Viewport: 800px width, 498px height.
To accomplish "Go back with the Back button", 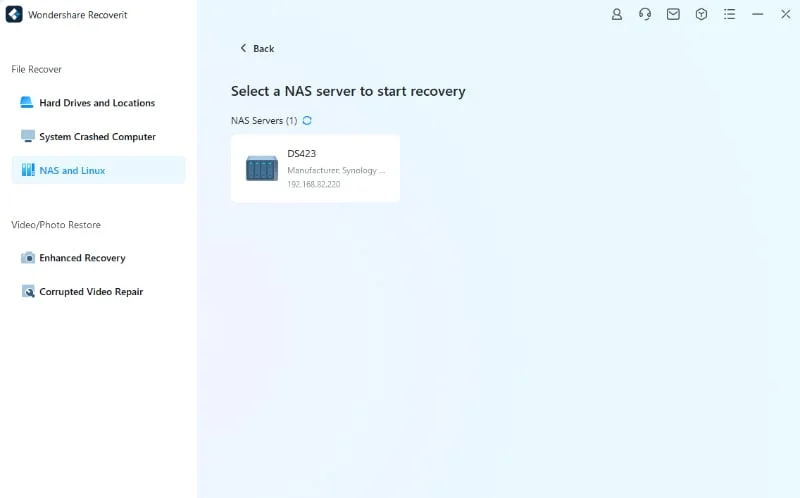I will coord(257,48).
